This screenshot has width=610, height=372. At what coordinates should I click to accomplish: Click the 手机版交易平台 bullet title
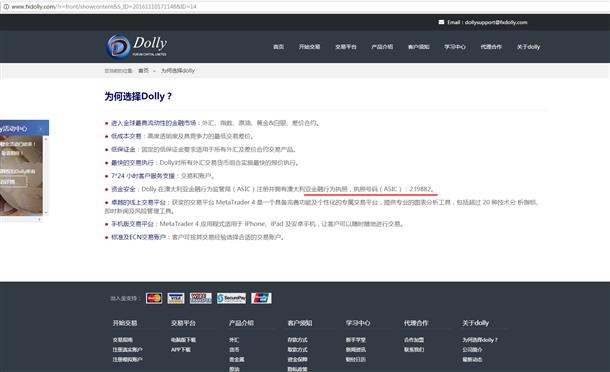point(132,224)
